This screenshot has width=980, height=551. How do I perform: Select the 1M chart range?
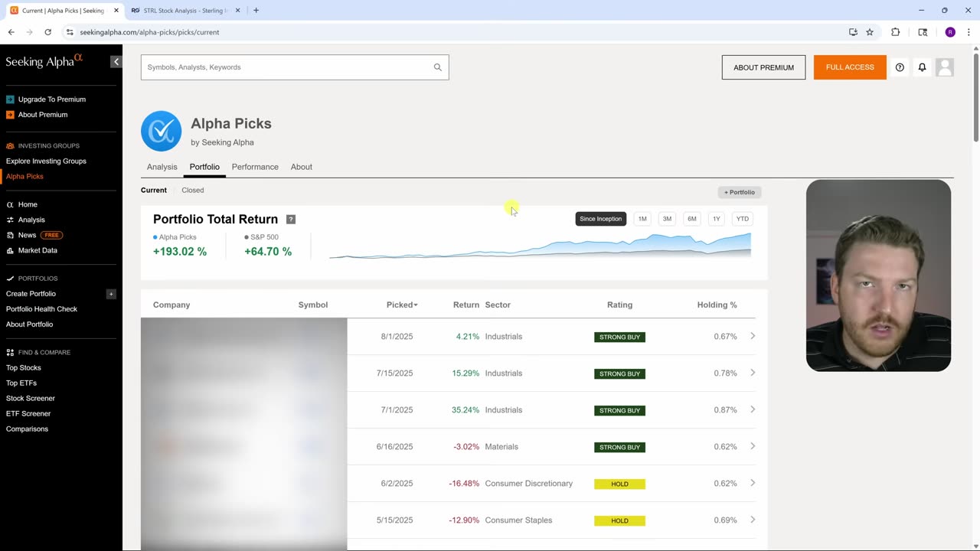[642, 219]
